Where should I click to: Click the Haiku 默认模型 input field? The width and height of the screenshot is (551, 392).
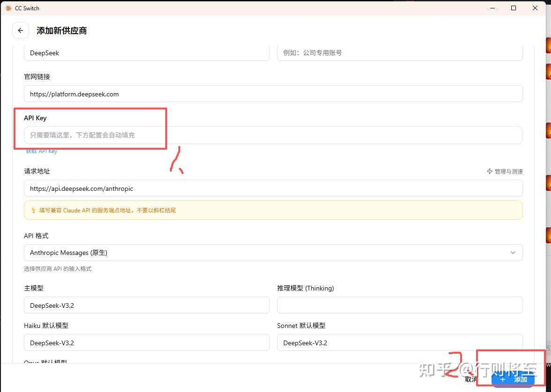point(147,342)
